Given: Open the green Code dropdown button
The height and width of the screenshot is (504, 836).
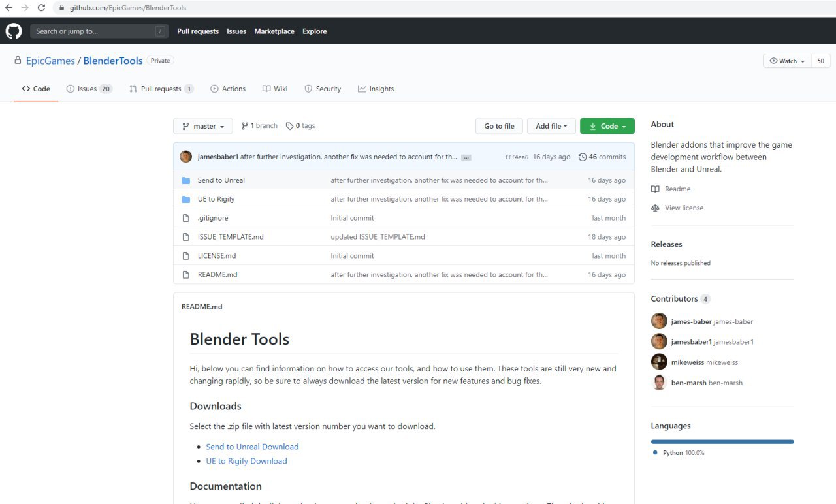Looking at the screenshot, I should [607, 126].
